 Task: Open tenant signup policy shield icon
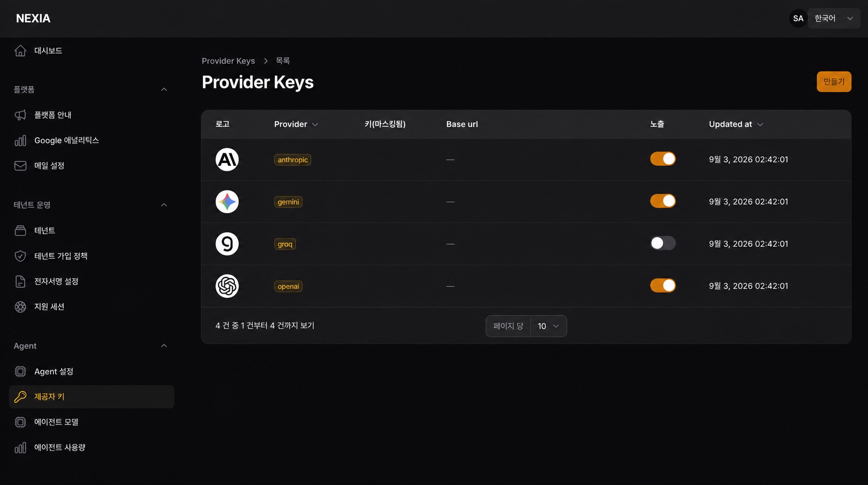point(20,256)
